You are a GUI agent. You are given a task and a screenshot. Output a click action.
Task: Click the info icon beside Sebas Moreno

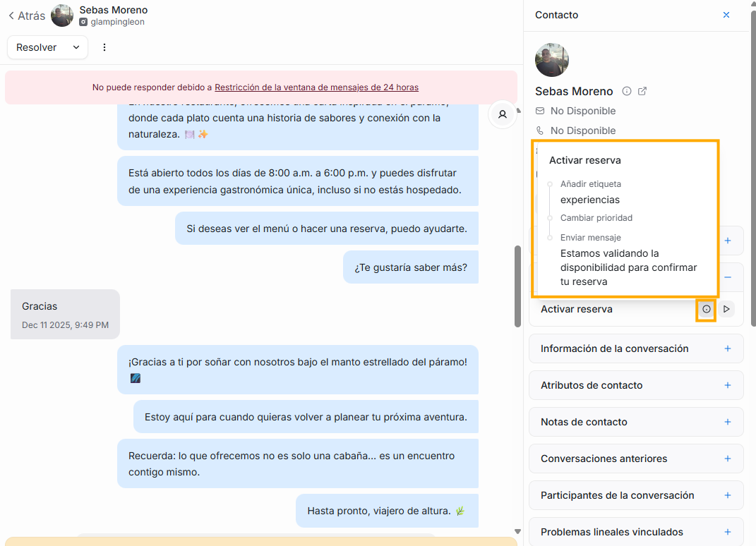coord(627,91)
